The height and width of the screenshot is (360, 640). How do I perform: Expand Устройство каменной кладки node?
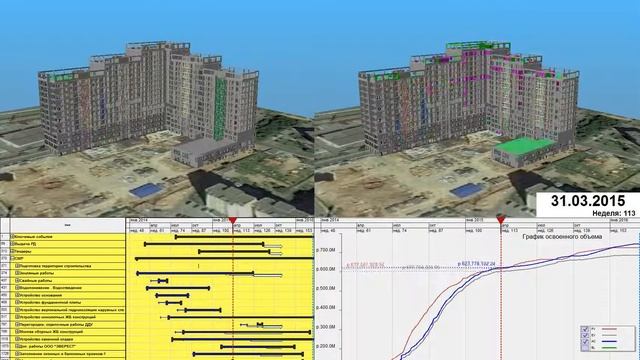[18, 339]
